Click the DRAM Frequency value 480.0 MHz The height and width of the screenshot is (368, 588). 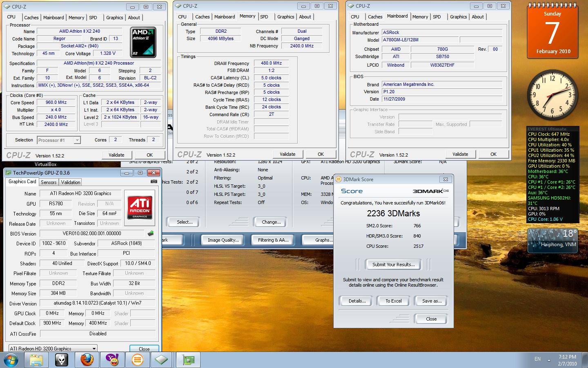point(271,63)
